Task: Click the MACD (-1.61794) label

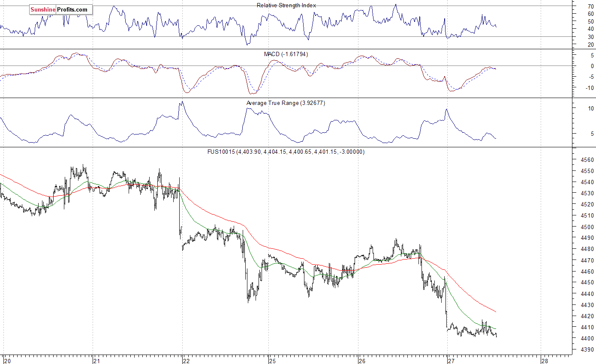Action: coord(286,54)
